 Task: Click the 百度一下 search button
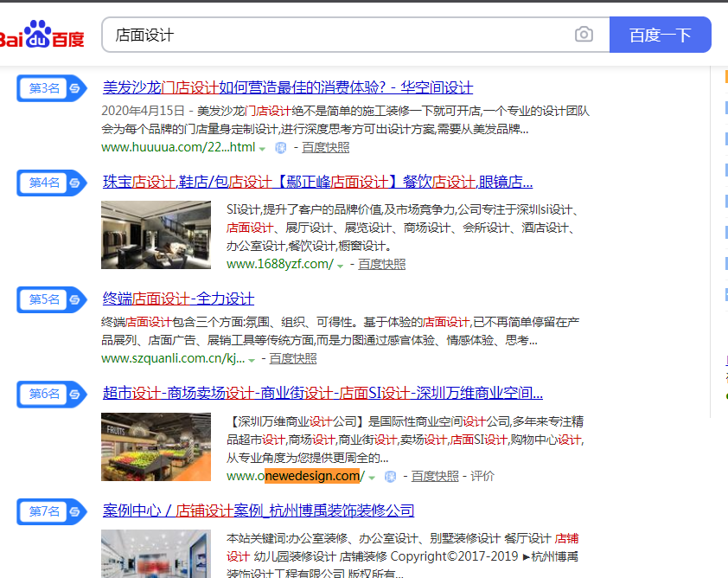[x=660, y=35]
